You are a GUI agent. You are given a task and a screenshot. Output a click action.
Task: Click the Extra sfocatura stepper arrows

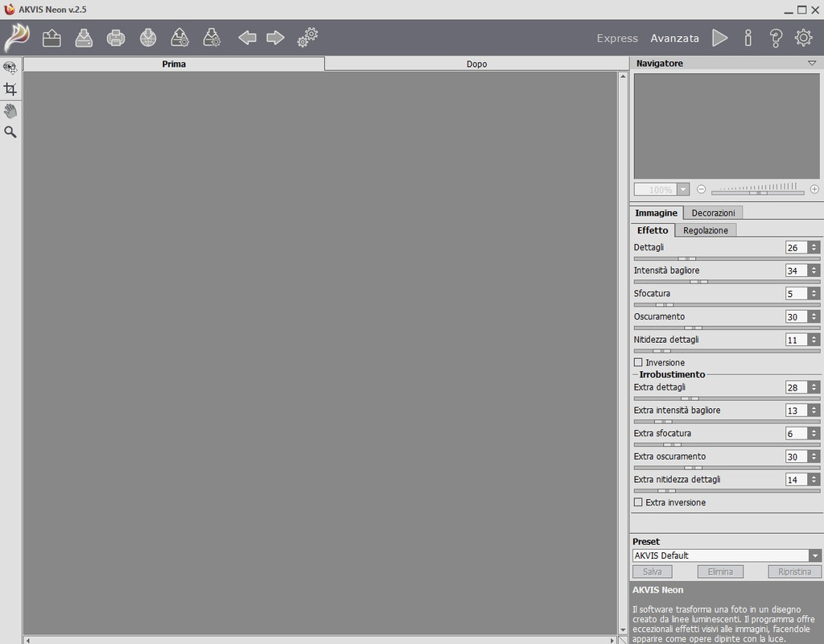tap(814, 434)
